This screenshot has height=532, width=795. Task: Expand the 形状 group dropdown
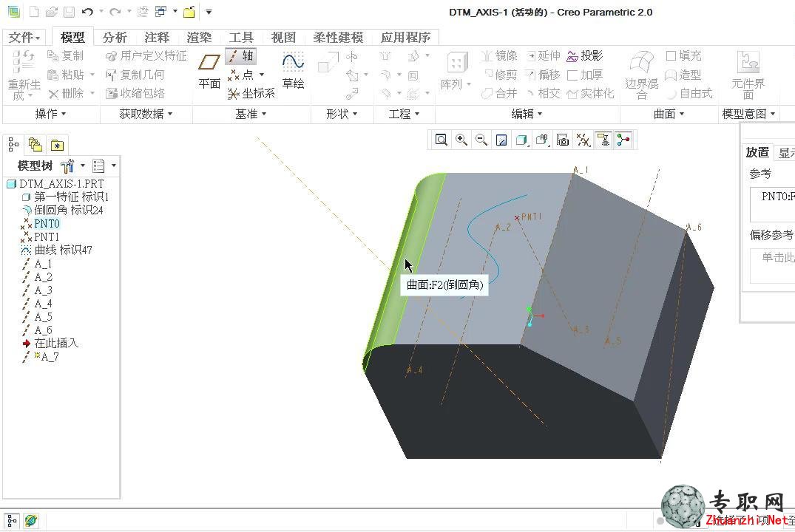[x=342, y=114]
